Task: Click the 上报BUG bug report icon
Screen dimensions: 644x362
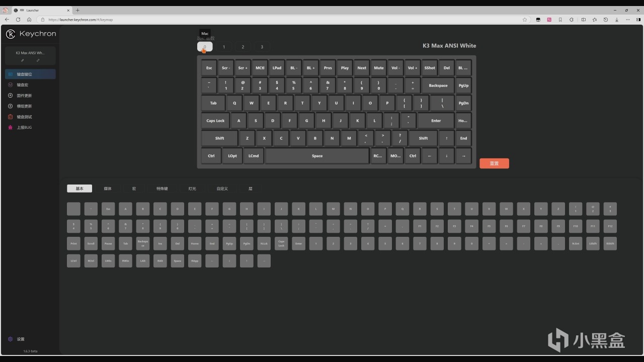Action: tap(11, 127)
